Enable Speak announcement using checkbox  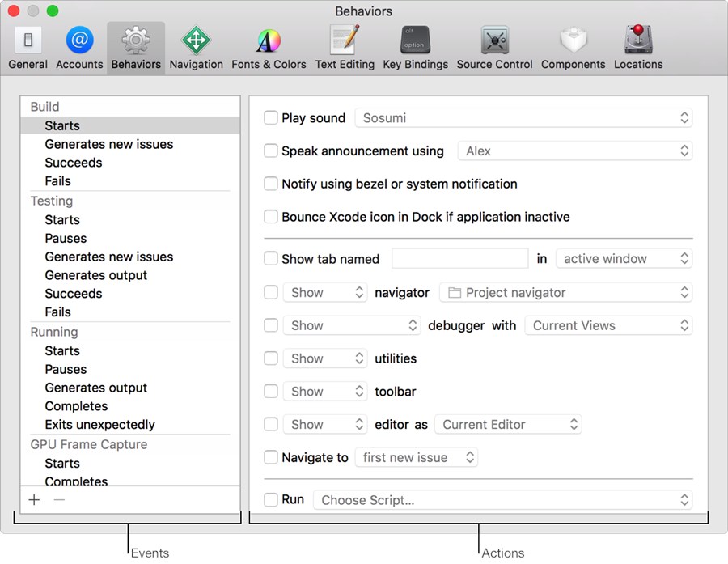click(x=271, y=151)
